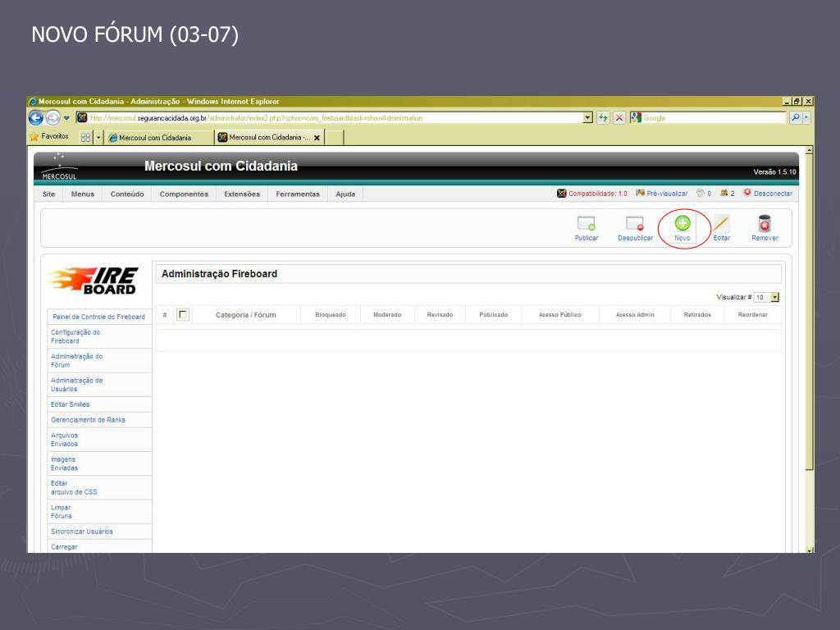Screen dimensions: 840x630
Task: Open the recent pages dropdown arrow
Action: click(x=66, y=118)
